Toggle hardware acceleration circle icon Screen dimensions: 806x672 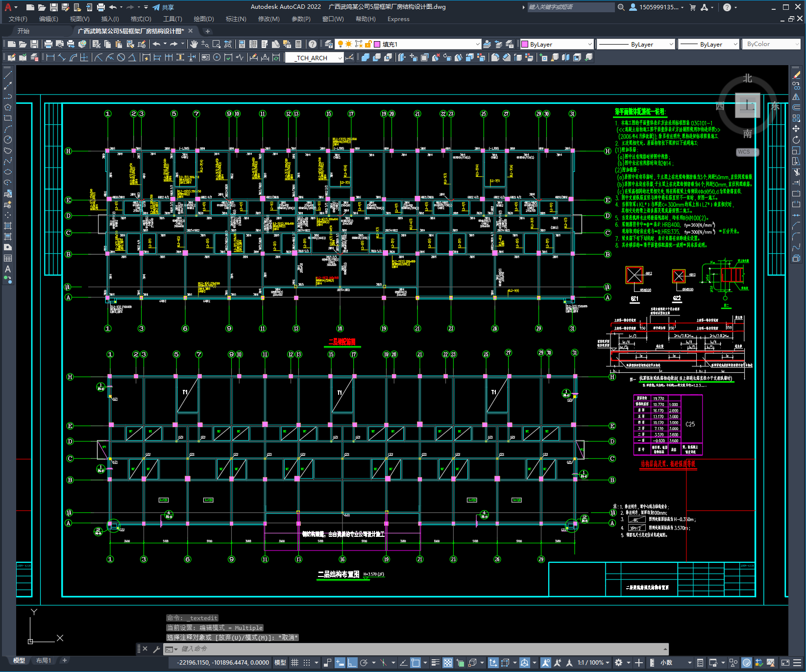point(746,663)
